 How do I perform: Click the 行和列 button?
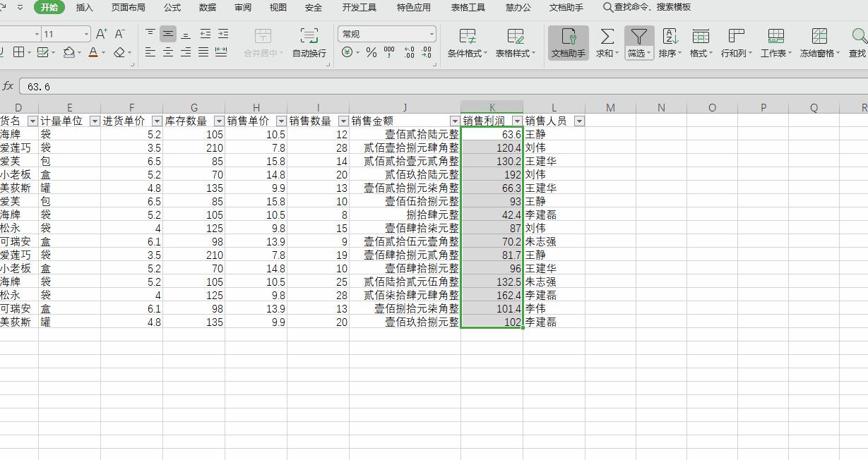735,42
